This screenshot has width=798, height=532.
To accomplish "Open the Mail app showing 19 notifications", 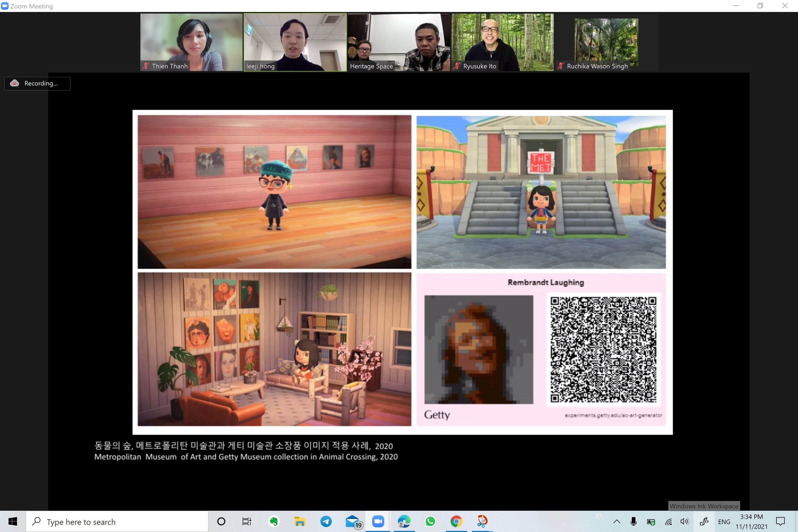I will [352, 521].
